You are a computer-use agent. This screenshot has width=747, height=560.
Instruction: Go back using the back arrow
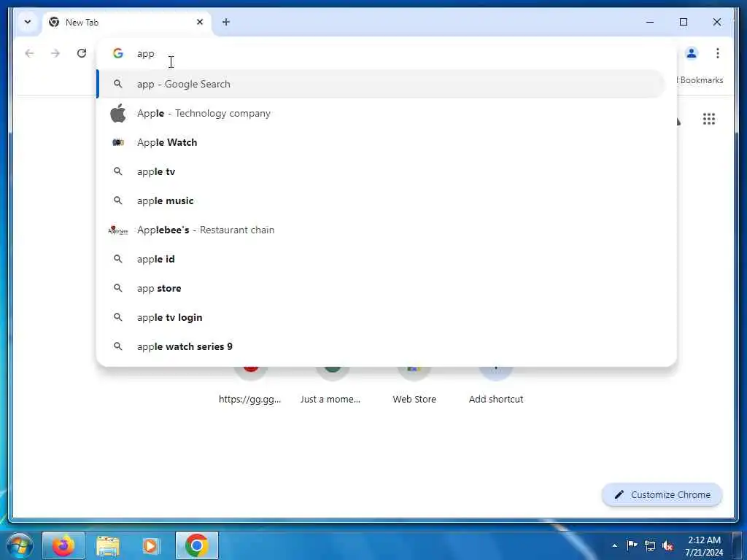[29, 53]
